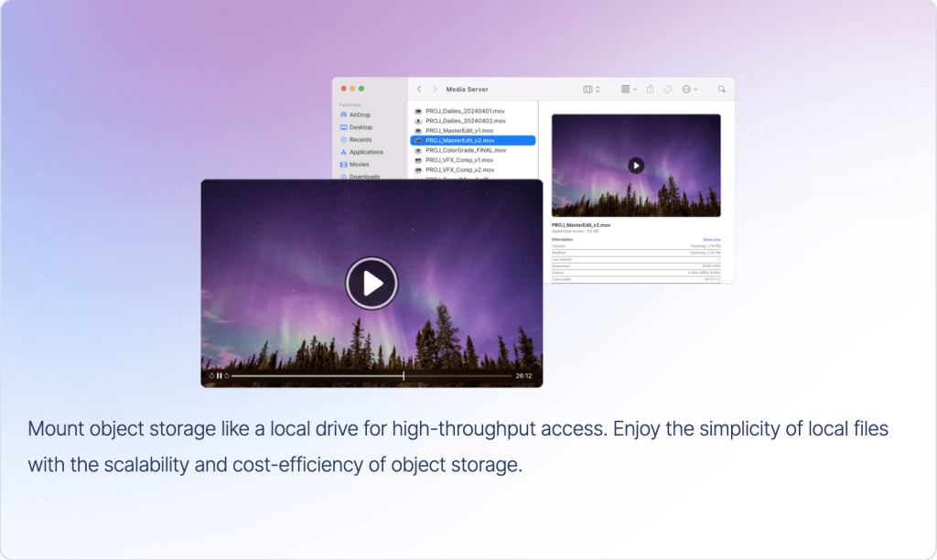This screenshot has width=937, height=560.
Task: Select PROJ_Dailies_20240401.mov in file list
Action: click(465, 111)
